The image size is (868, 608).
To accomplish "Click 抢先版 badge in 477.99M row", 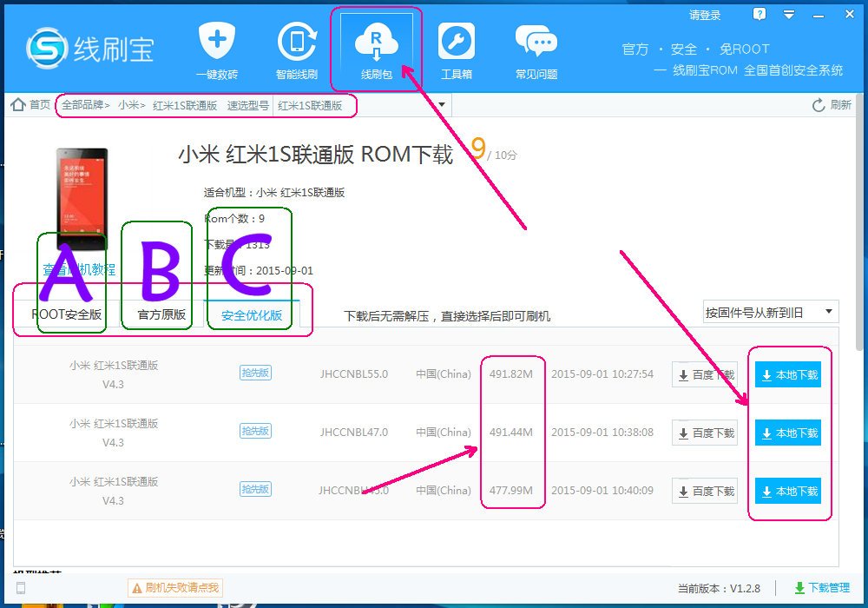I will click(255, 489).
